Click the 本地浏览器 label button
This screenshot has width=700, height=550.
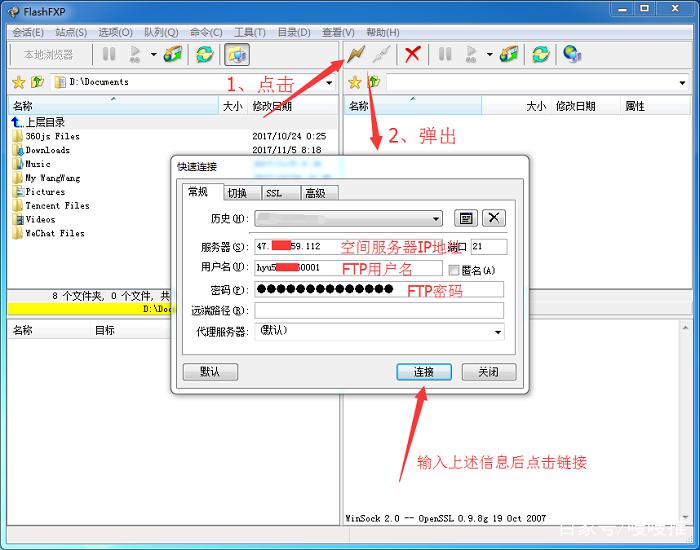pos(48,54)
